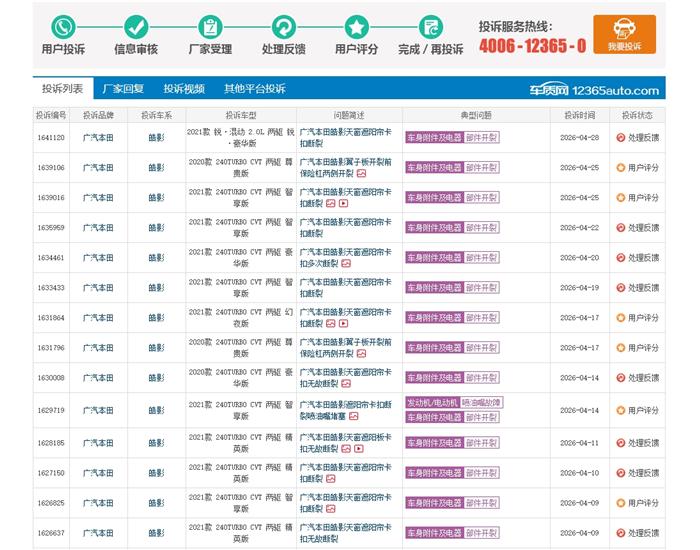Viewport: 700px width, 550px height.
Task: Click the 厂家受理 clipboard icon
Action: click(210, 27)
